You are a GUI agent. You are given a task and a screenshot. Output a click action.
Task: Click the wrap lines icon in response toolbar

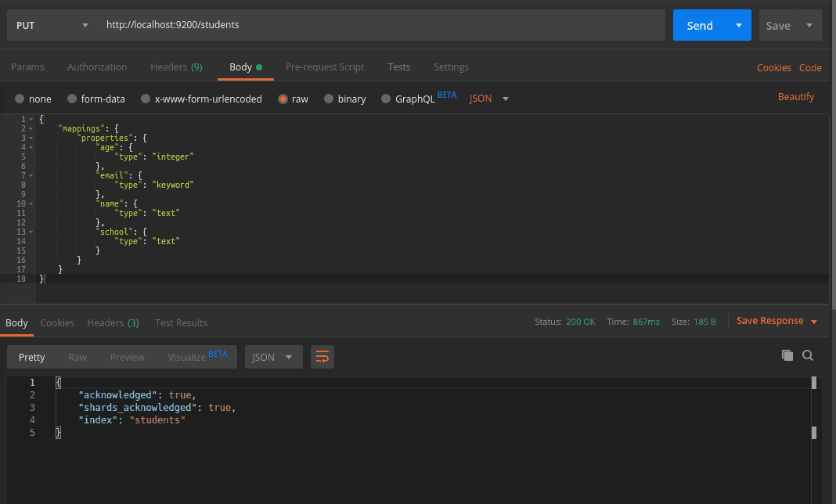pos(322,357)
